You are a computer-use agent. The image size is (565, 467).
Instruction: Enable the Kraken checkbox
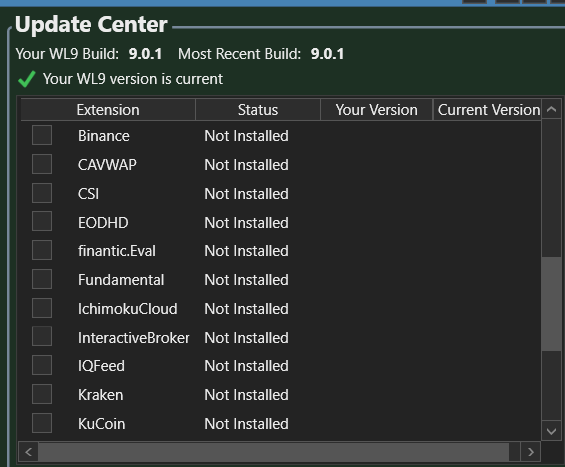coord(42,394)
